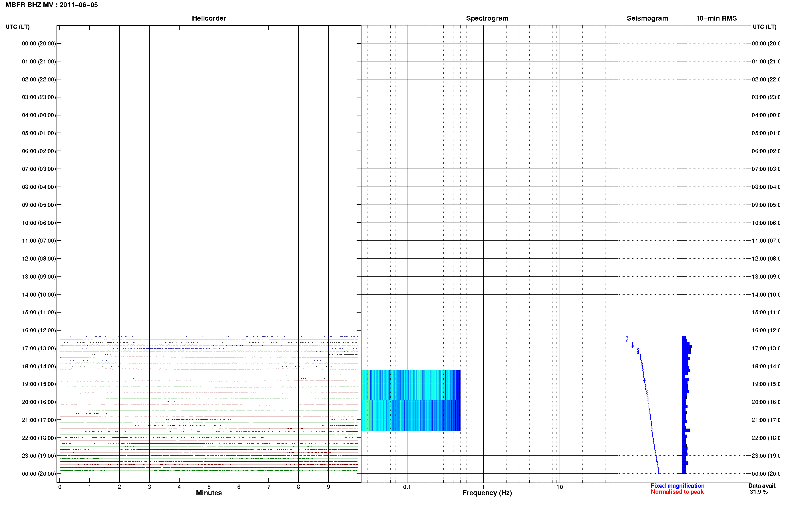This screenshot has height=508, width=812.
Task: Click the left-side 'UTC (LT)' axis label
Action: point(17,27)
